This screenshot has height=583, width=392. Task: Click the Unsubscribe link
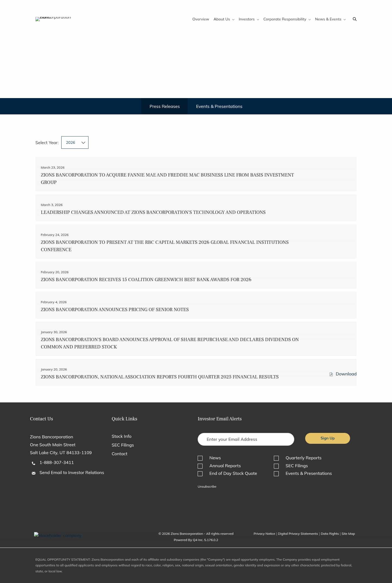coord(207,487)
